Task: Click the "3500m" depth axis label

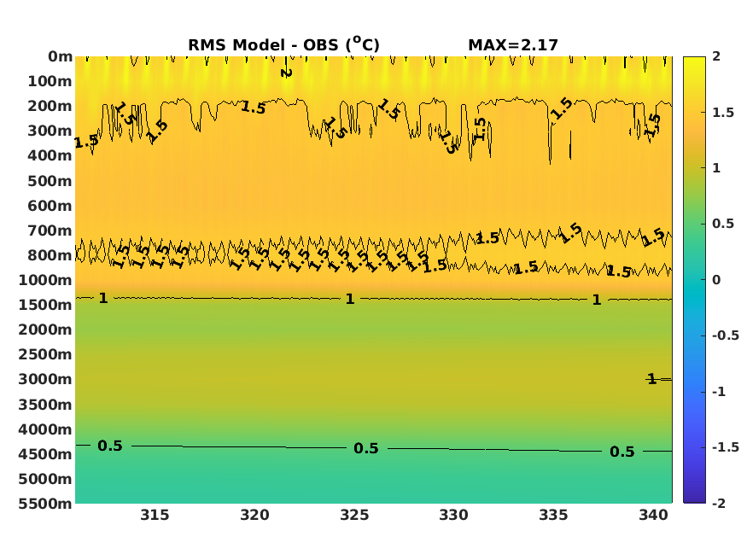Action: pyautogui.click(x=45, y=405)
